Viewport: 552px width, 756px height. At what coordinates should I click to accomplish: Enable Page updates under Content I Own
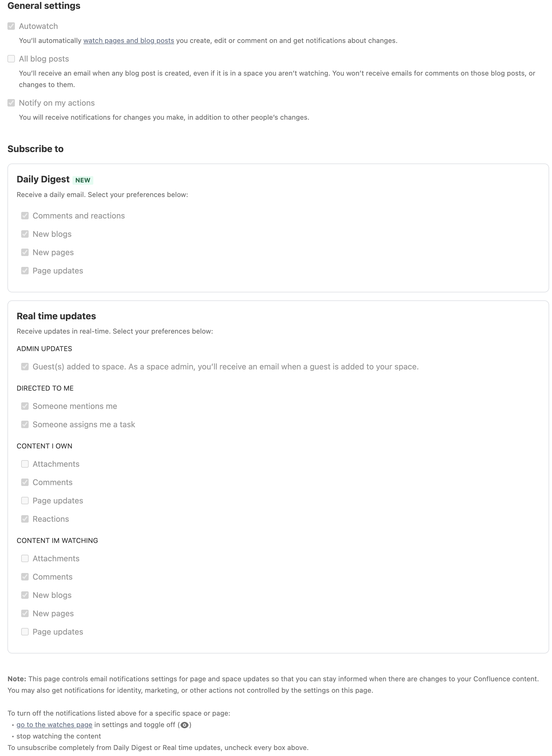(x=25, y=501)
